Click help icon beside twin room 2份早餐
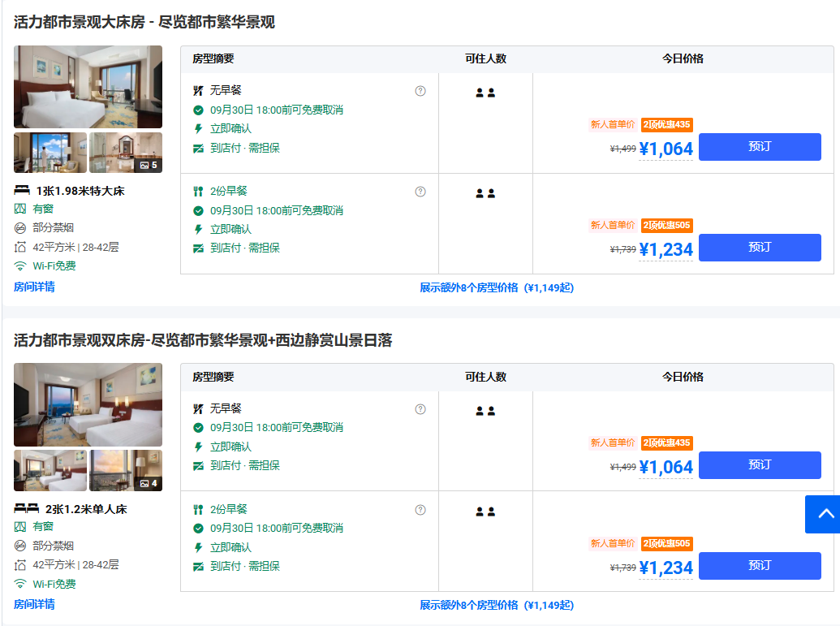 coord(420,510)
